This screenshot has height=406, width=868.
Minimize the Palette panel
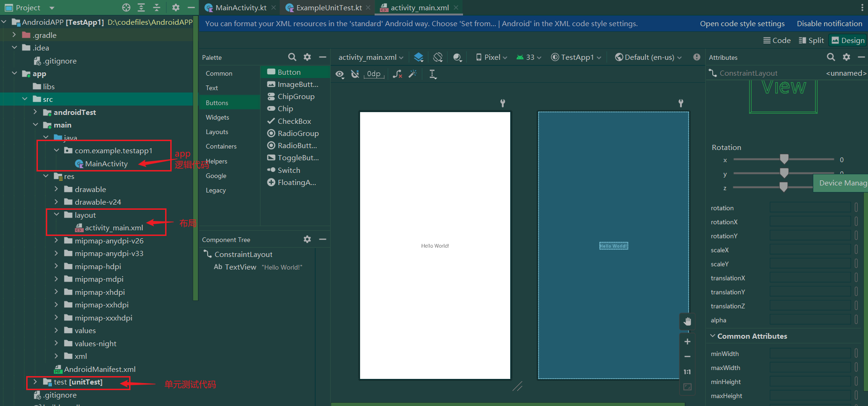322,57
